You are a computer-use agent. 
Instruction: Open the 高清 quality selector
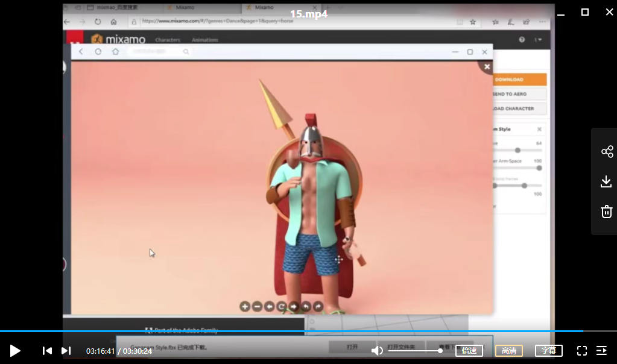click(x=509, y=351)
